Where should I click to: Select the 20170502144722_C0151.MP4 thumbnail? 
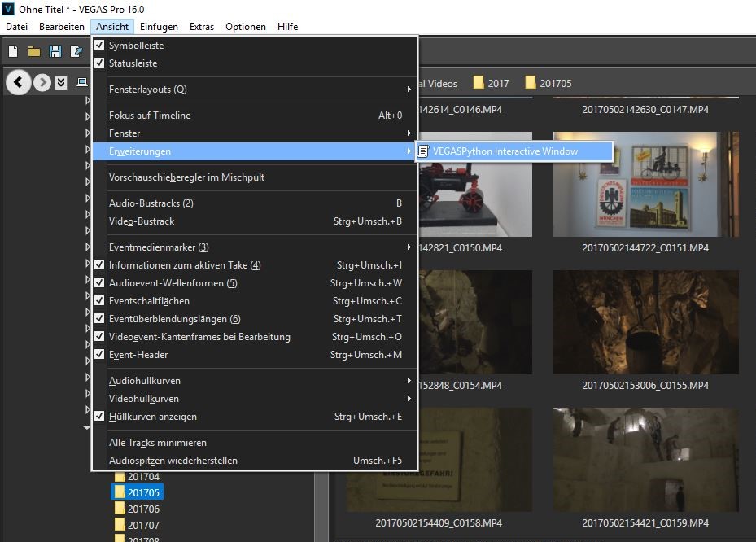point(646,184)
